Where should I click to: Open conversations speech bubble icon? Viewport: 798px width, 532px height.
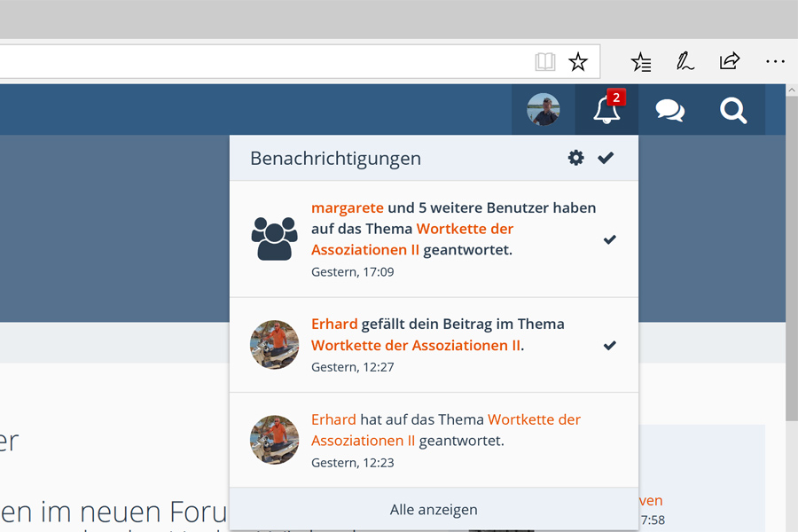coord(669,111)
